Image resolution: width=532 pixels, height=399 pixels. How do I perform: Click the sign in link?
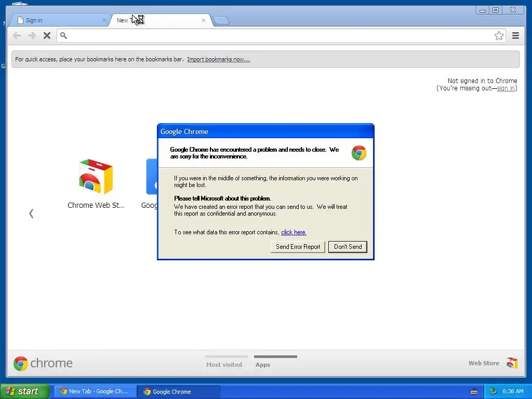pyautogui.click(x=506, y=88)
